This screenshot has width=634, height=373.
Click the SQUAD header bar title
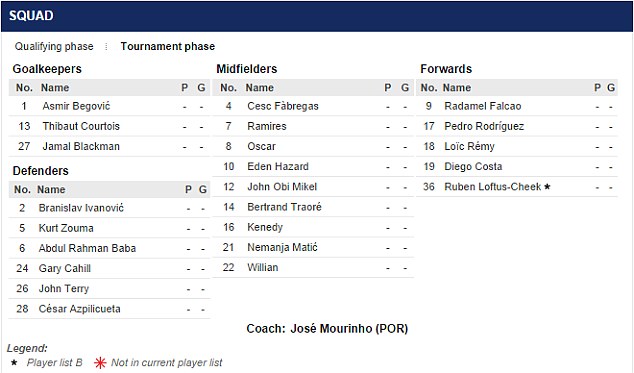pyautogui.click(x=31, y=16)
